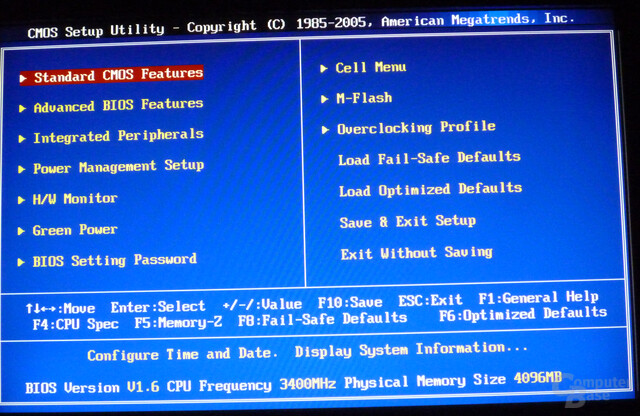This screenshot has height=416, width=640.
Task: Select Integrated Peripherals entry
Action: pos(118,136)
